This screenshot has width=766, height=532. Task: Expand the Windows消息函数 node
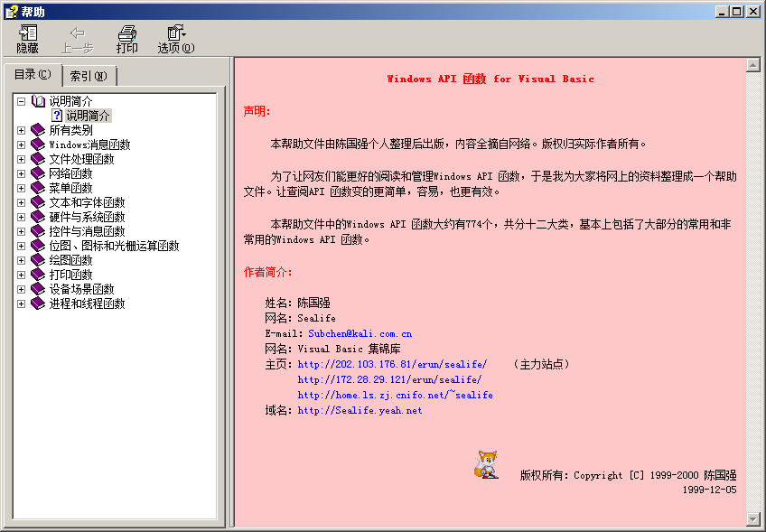click(21, 145)
